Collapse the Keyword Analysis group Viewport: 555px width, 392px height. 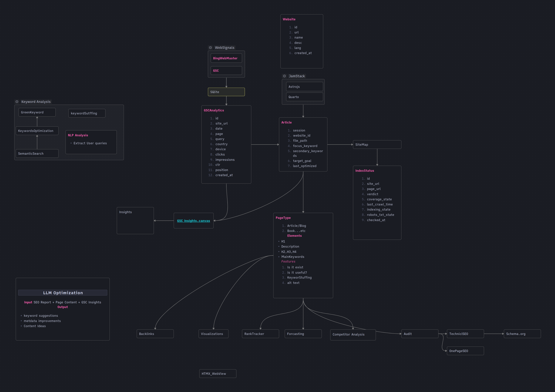[17, 102]
